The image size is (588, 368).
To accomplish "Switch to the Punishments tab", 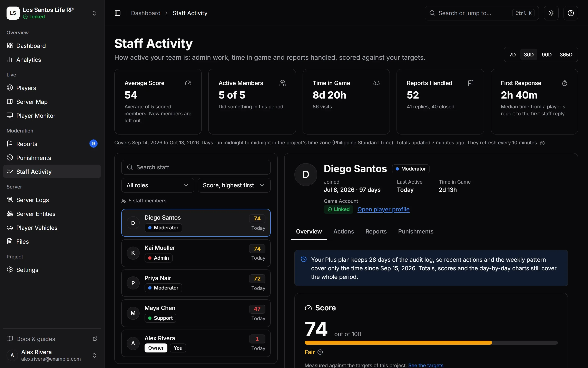I will [415, 231].
